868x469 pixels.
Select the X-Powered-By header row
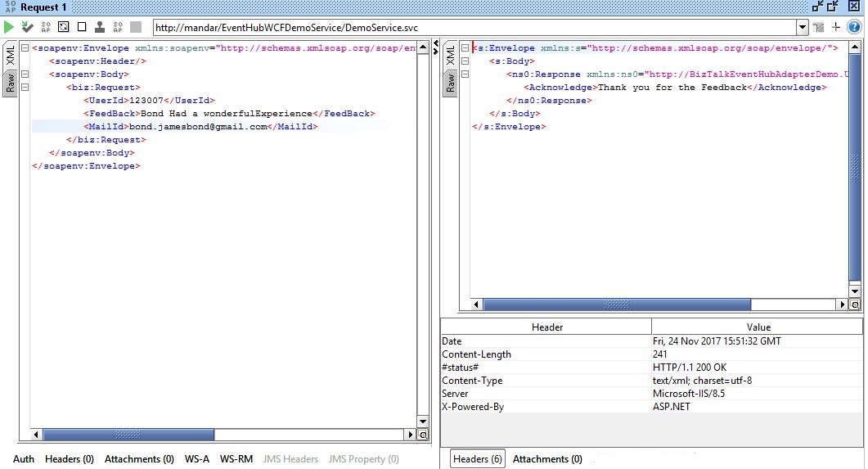click(x=651, y=407)
